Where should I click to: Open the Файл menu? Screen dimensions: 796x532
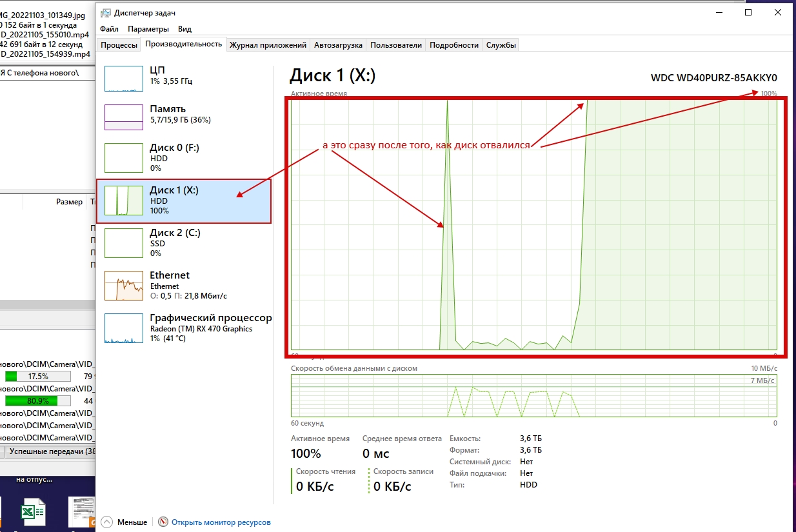(x=109, y=29)
